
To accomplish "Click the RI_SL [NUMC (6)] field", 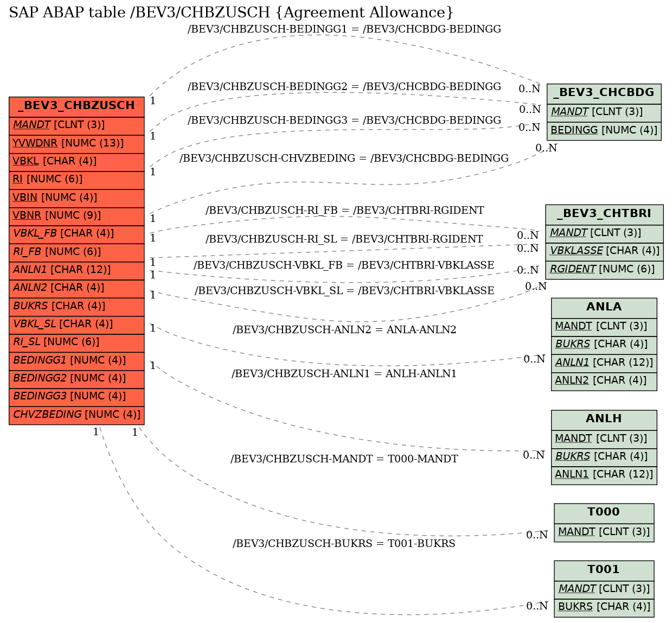I will coord(76,342).
